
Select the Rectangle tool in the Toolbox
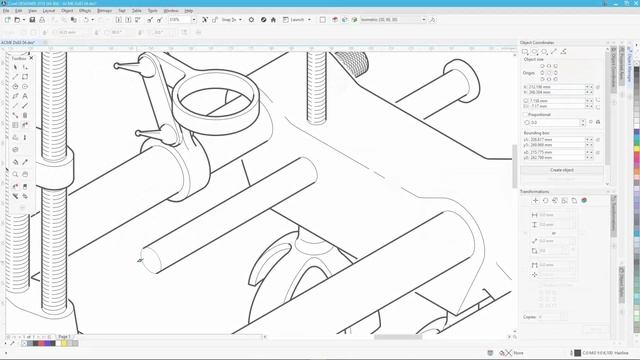tap(25, 77)
